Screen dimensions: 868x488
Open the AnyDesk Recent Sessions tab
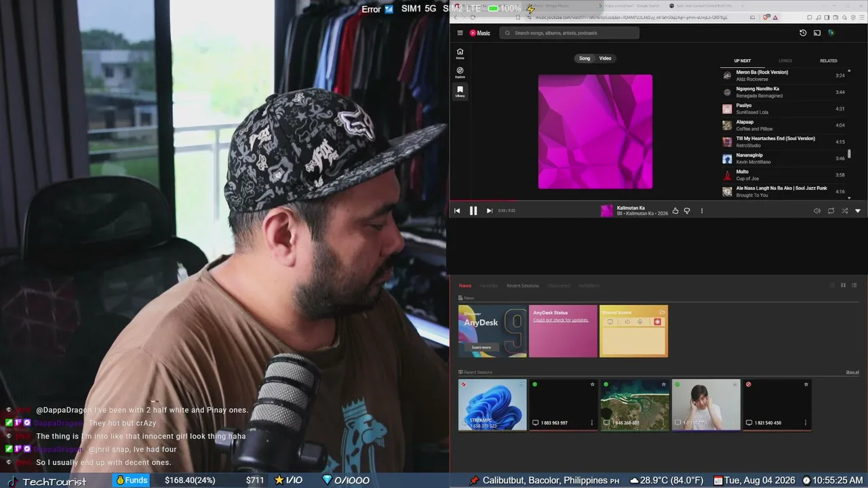click(523, 285)
